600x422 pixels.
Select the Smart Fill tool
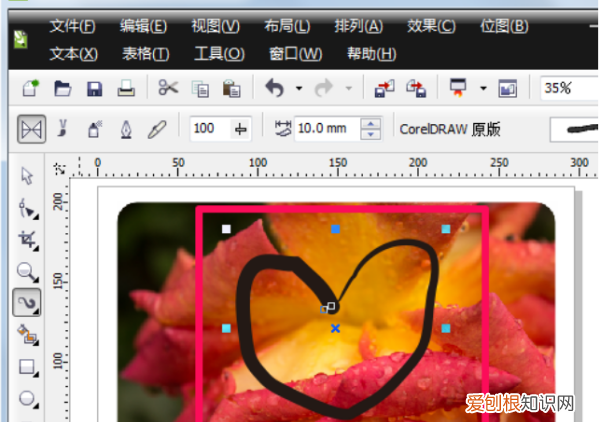point(27,334)
